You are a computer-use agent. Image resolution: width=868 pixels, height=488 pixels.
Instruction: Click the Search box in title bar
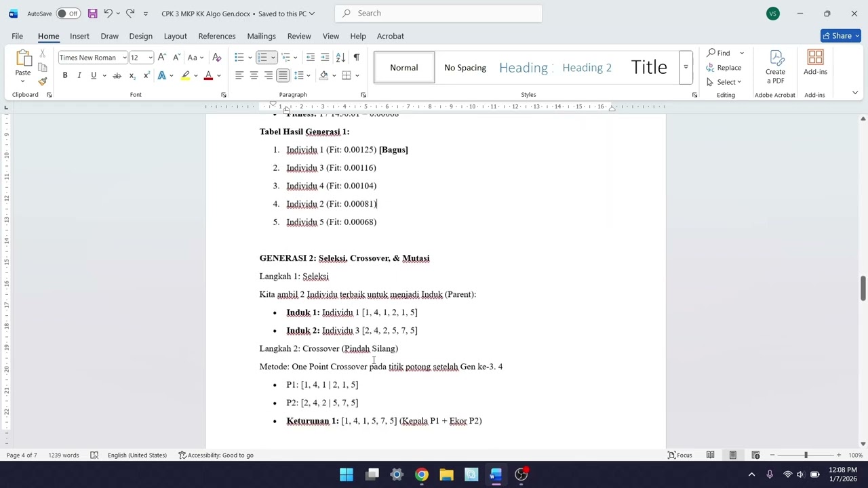(x=438, y=14)
